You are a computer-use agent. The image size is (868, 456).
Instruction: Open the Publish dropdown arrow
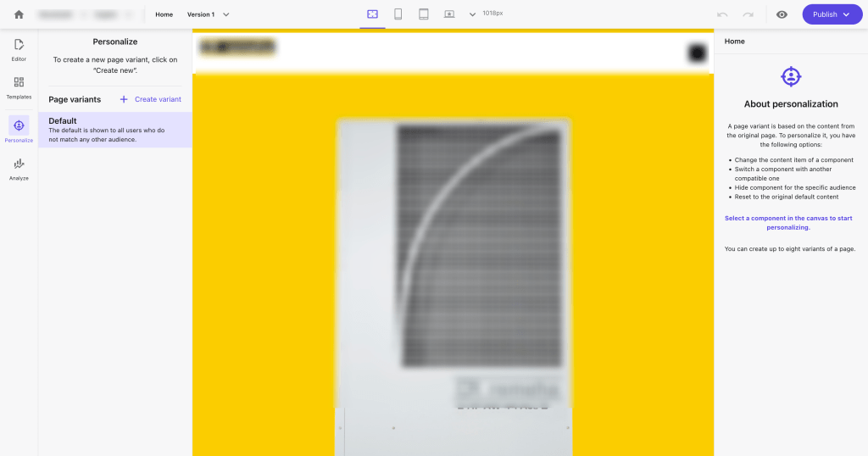coord(847,15)
